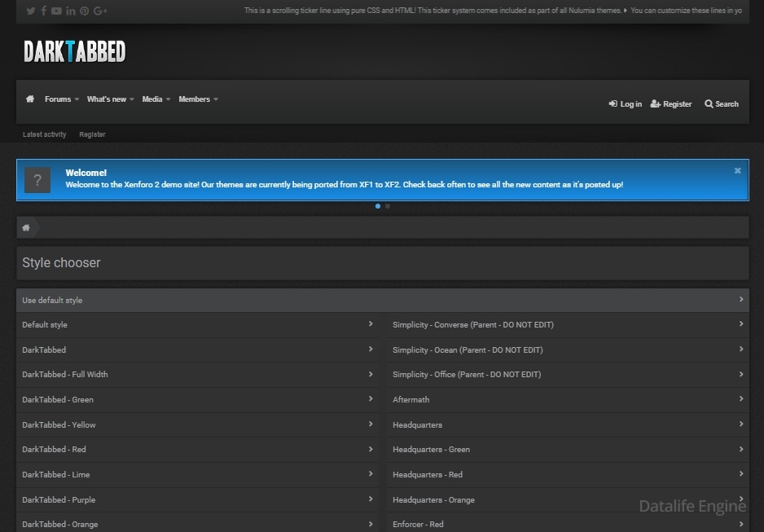Image resolution: width=764 pixels, height=532 pixels.
Task: Choose Simplicity - Ocean style
Action: (569, 350)
